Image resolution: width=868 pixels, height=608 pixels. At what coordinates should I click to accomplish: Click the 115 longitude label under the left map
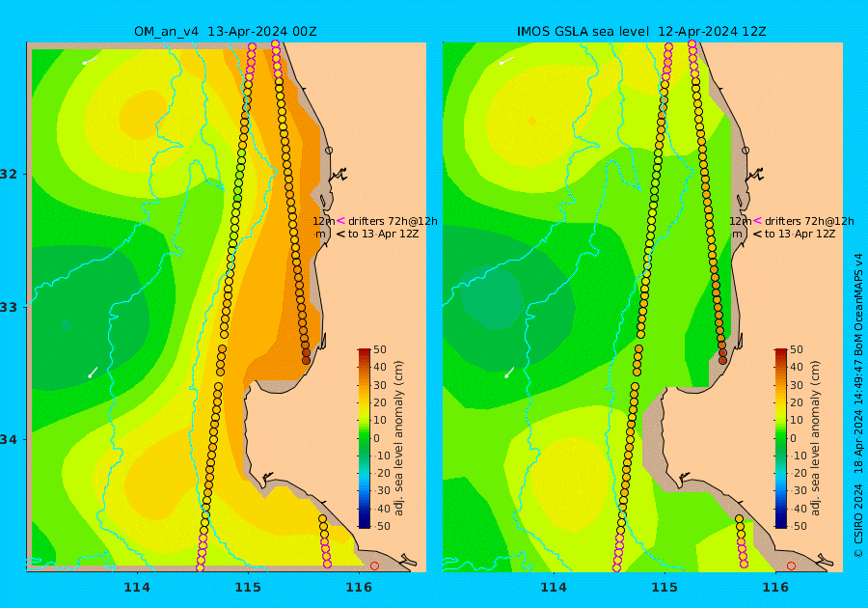pyautogui.click(x=248, y=588)
